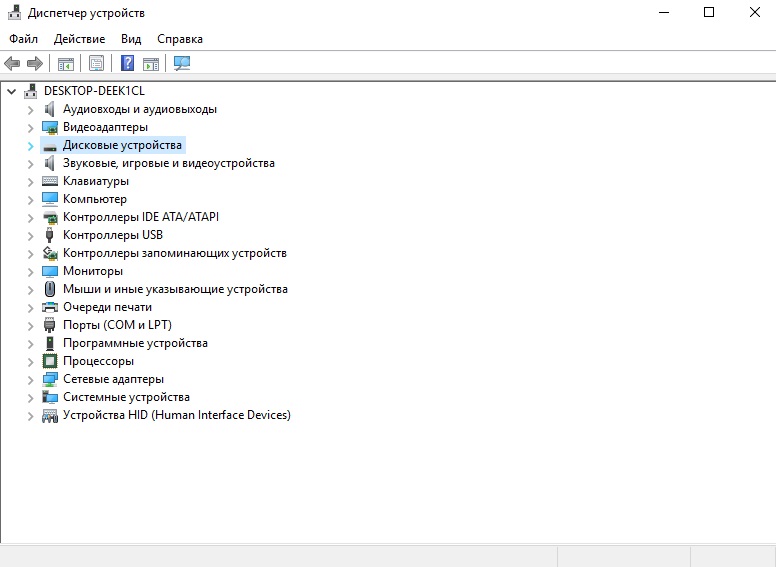776x567 pixels.
Task: Click the Компьютер monitor icon
Action: pyautogui.click(x=49, y=199)
